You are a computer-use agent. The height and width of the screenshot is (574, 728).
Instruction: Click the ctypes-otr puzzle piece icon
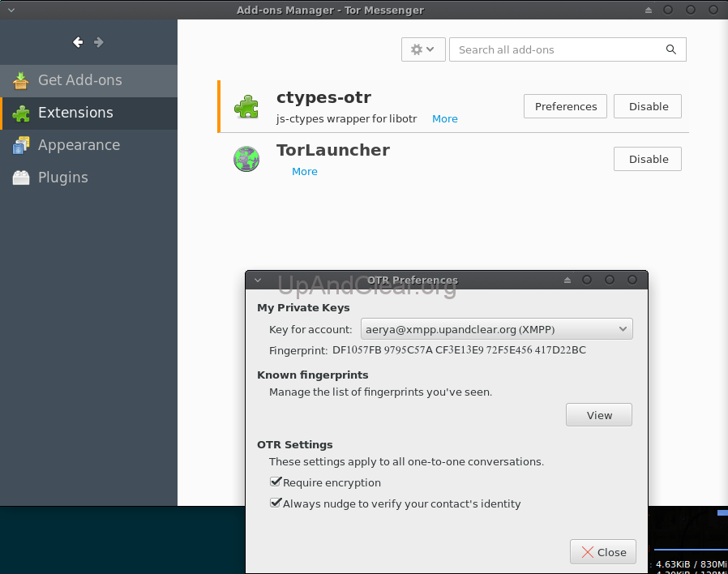(246, 107)
